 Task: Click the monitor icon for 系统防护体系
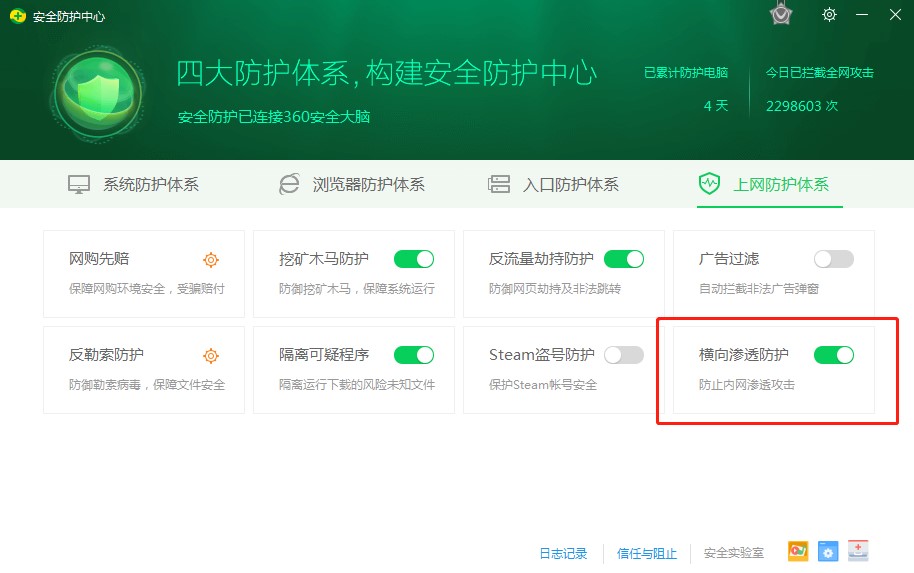click(79, 185)
